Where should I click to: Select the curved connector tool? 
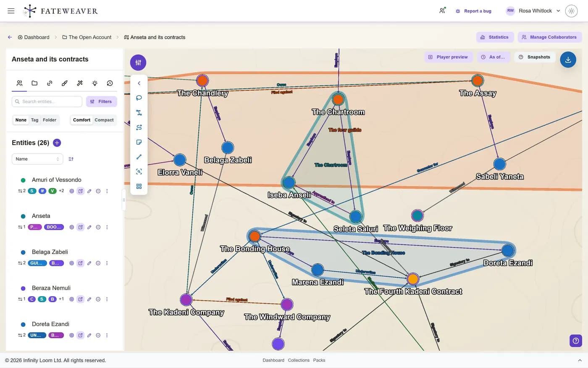[139, 113]
